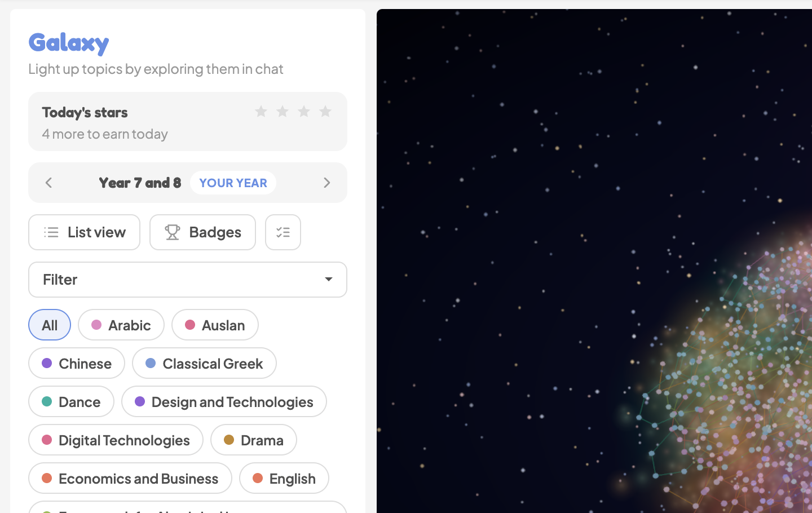Screen dimensions: 812x513
Task: Click the Year 7 and 8 label
Action: click(140, 183)
